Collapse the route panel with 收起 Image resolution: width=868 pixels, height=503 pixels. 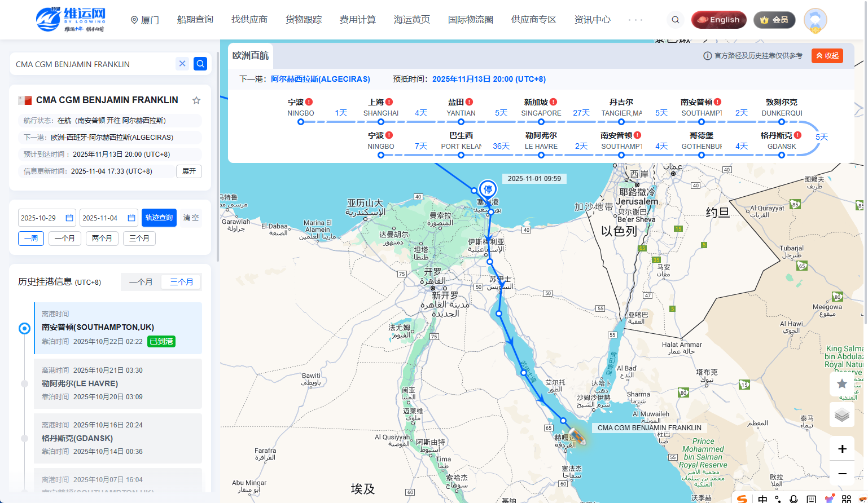coord(827,56)
